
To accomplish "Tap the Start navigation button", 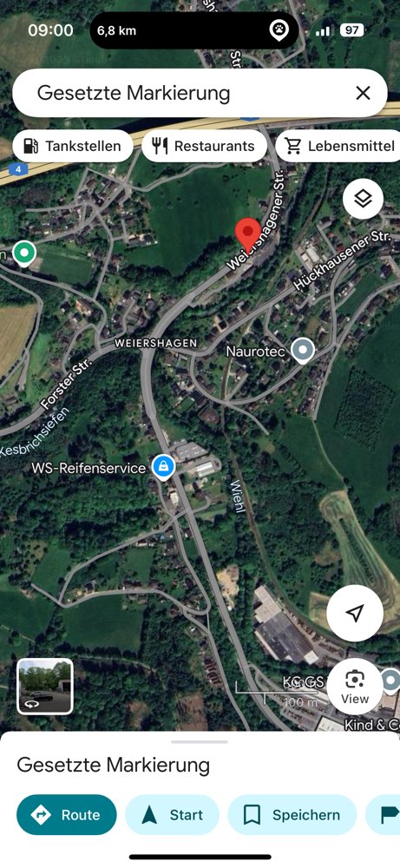I will pyautogui.click(x=172, y=814).
